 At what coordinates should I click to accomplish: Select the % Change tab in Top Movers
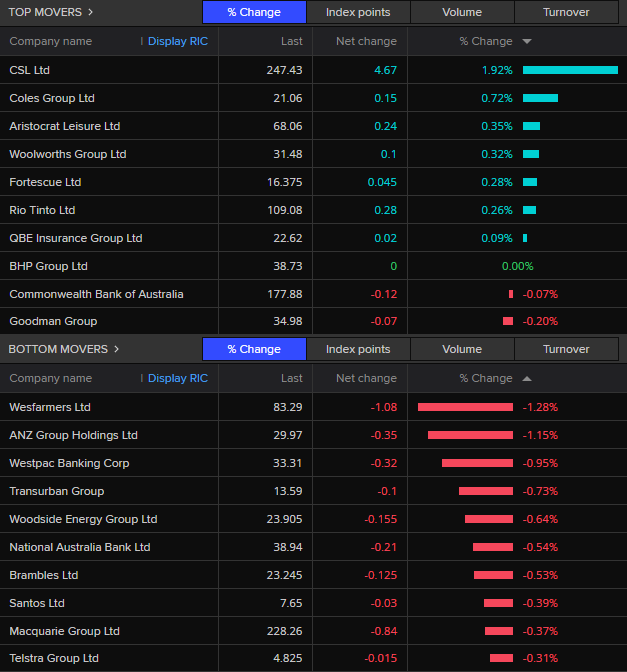[254, 12]
